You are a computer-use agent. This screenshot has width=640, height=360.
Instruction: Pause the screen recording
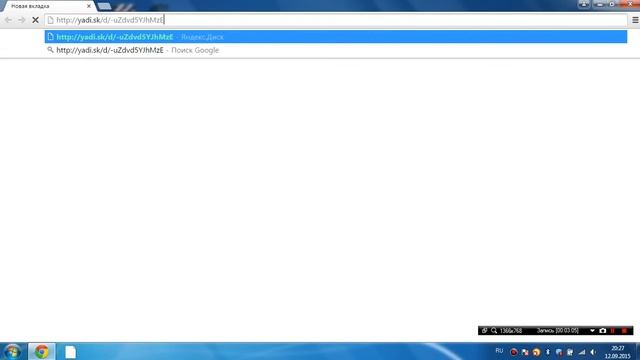click(613, 331)
